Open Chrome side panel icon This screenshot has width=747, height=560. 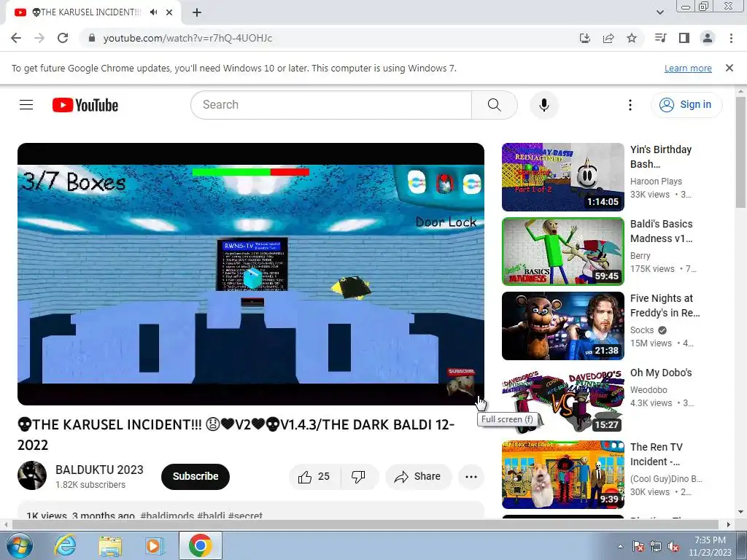[684, 38]
